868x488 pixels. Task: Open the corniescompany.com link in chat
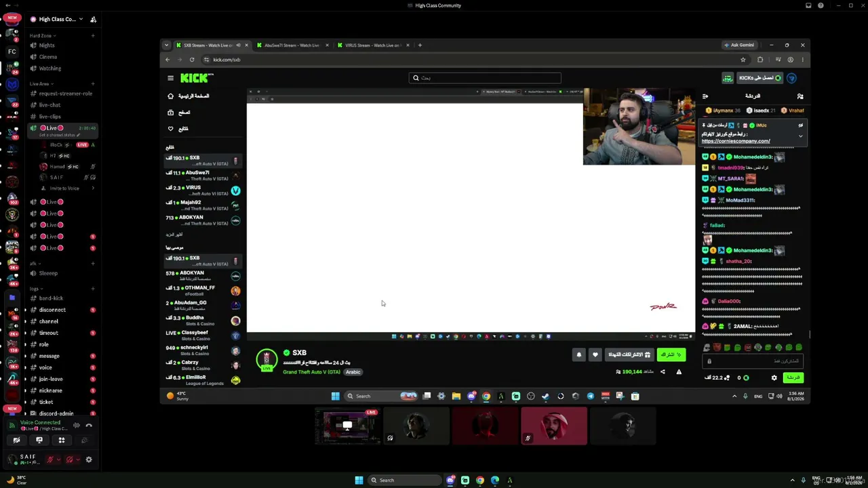pyautogui.click(x=736, y=141)
